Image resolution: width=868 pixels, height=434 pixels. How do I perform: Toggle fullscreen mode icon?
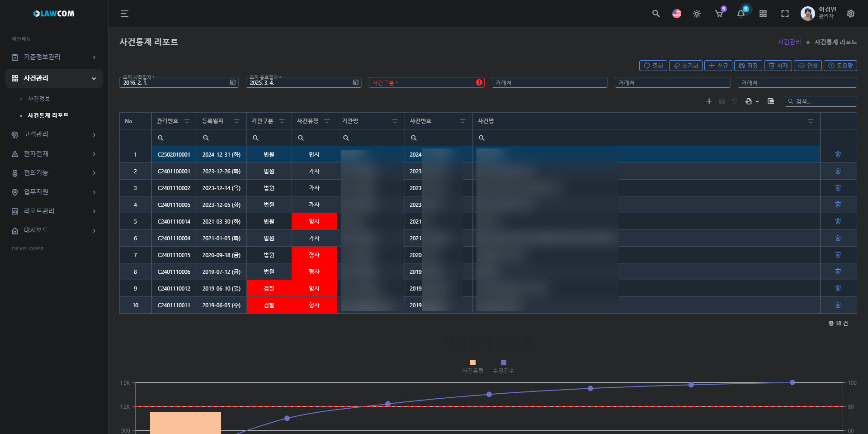pyautogui.click(x=785, y=14)
